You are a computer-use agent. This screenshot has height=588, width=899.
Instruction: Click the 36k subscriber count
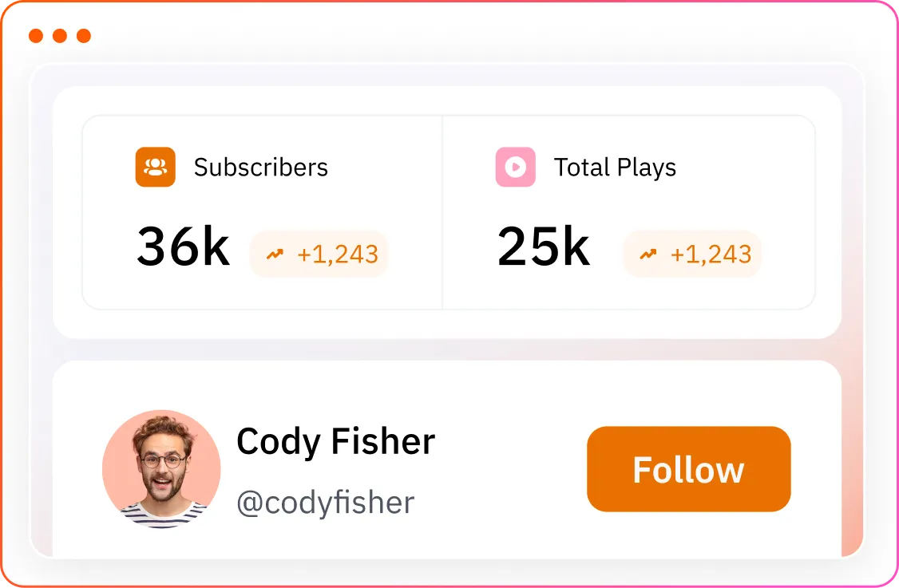coord(183,247)
